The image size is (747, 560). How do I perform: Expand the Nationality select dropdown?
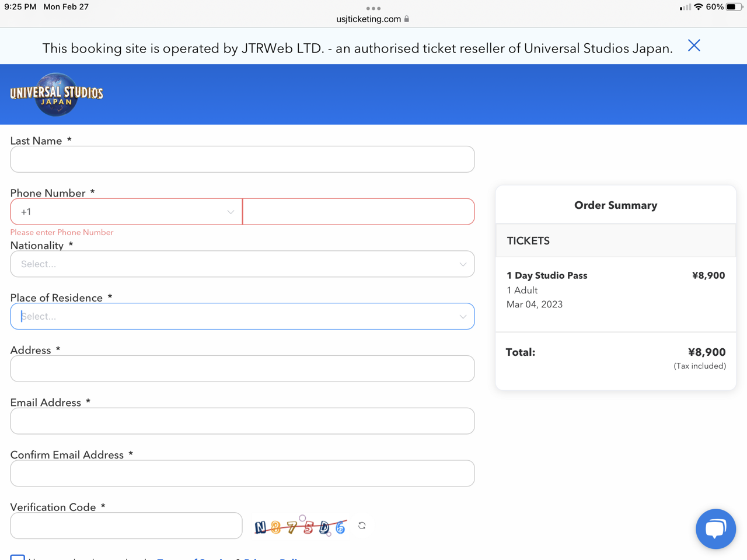[x=242, y=264]
